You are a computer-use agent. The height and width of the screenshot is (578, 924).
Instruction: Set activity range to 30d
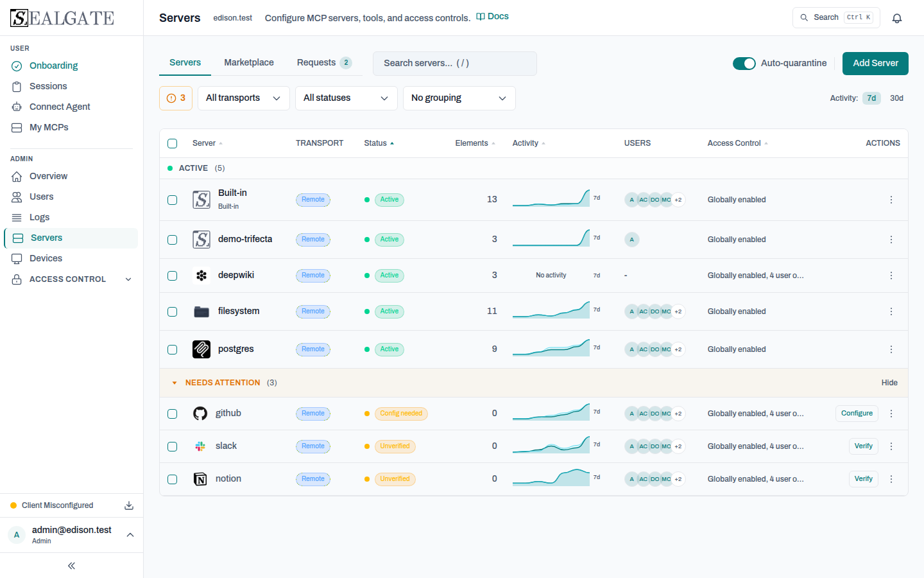coord(896,98)
